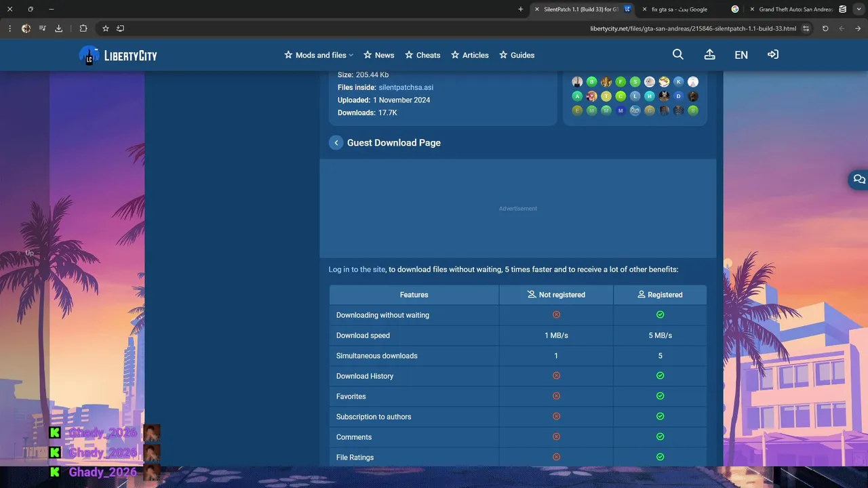Click the red cross in Favorites row

point(556,396)
